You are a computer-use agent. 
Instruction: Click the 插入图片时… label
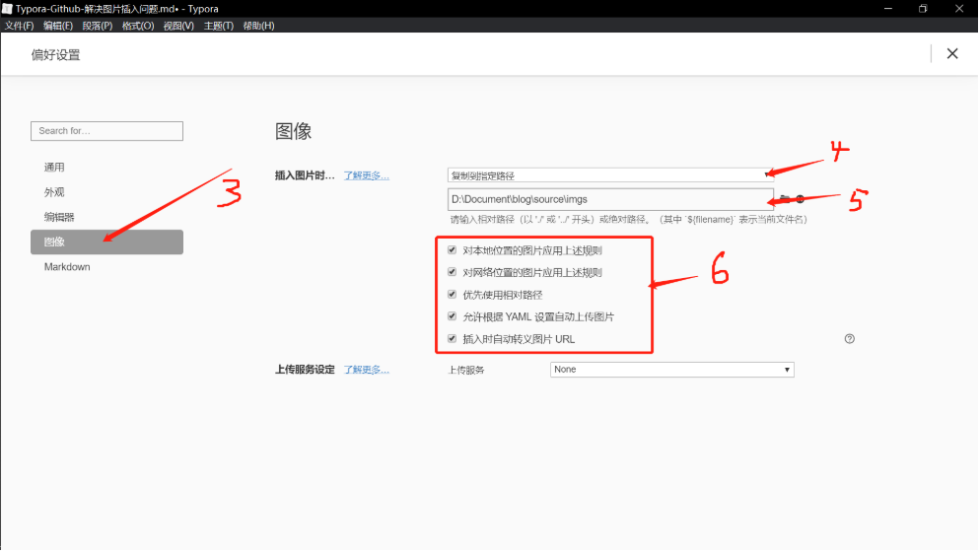(305, 175)
